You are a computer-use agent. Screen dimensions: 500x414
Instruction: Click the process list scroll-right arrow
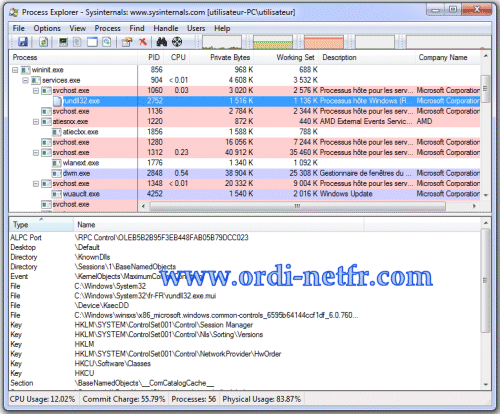tap(474, 206)
